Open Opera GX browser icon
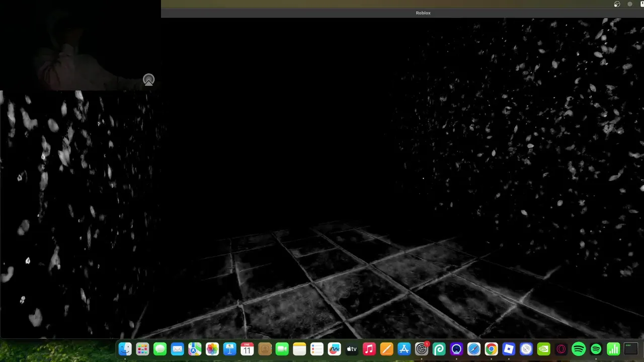The image size is (644, 362). coord(561,349)
